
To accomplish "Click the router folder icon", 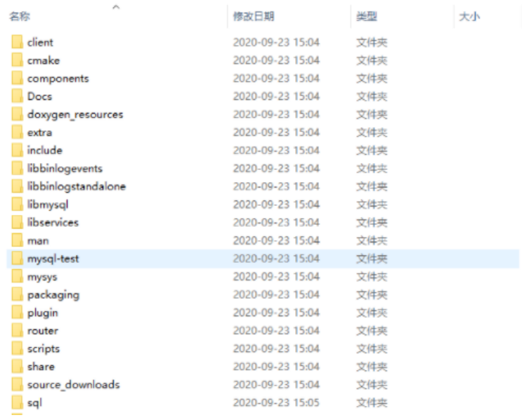I will click(x=17, y=330).
